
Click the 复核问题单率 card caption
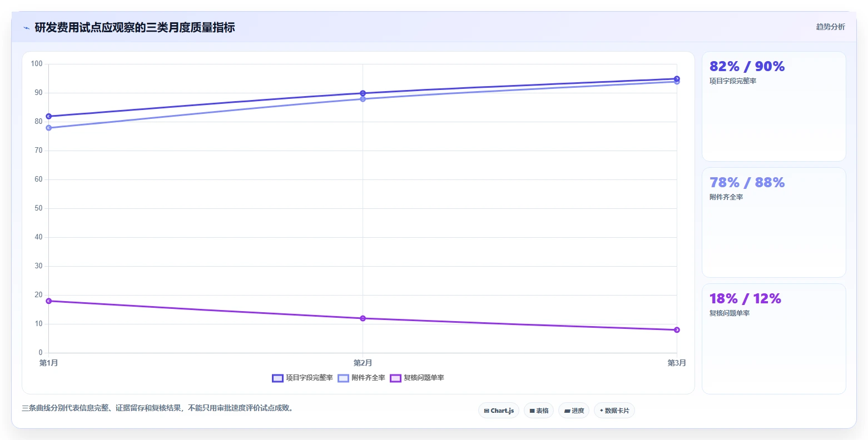point(730,313)
